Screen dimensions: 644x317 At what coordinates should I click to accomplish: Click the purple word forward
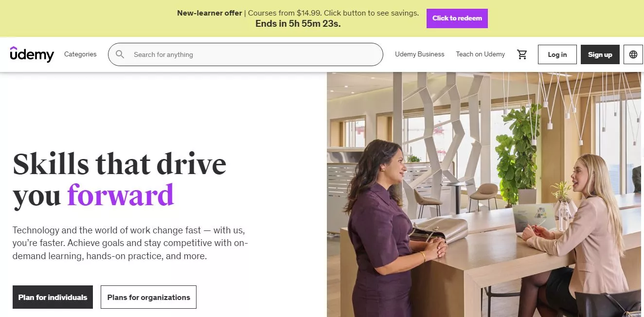(x=121, y=195)
